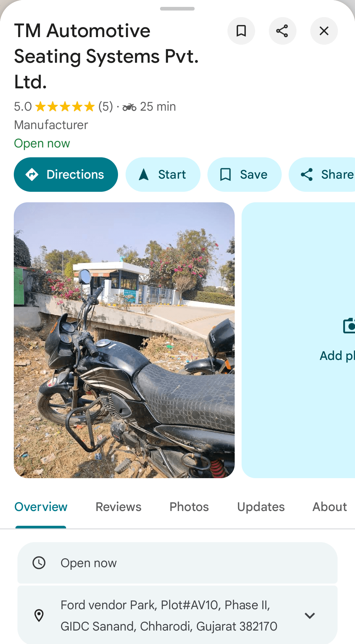Viewport: 355px width, 644px height.
Task: Expand the Open now hours row
Action: coord(177,563)
